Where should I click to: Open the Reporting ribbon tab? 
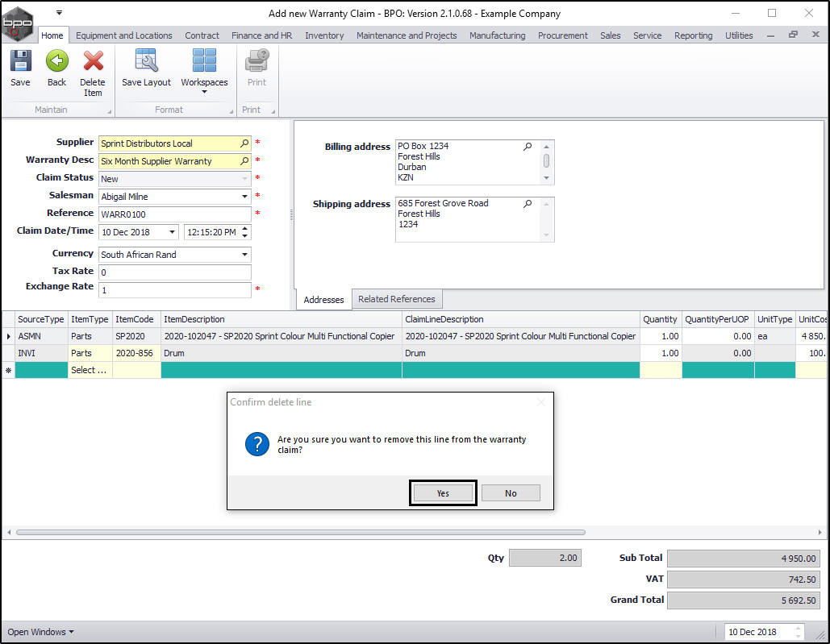[x=693, y=35]
